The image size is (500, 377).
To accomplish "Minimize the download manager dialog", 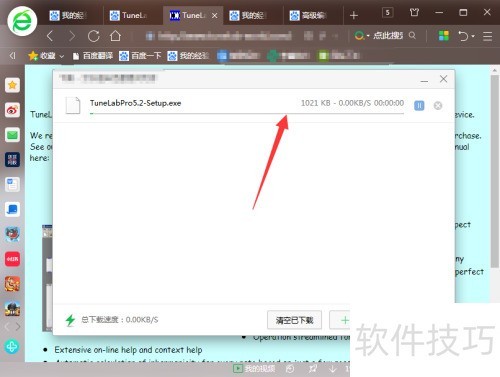I will 424,81.
